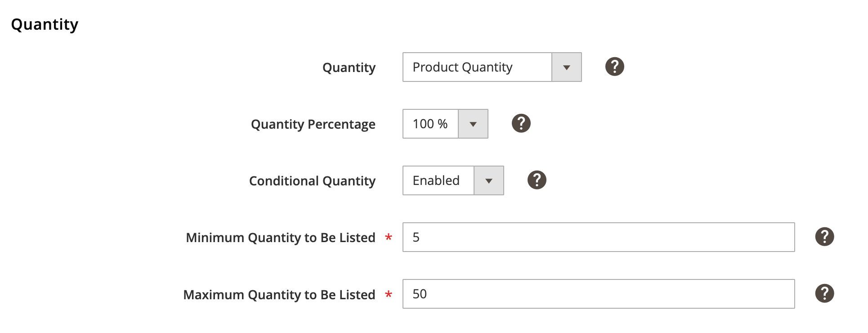Open Minimum Quantity to Be Listed help
The image size is (868, 333).
(824, 236)
